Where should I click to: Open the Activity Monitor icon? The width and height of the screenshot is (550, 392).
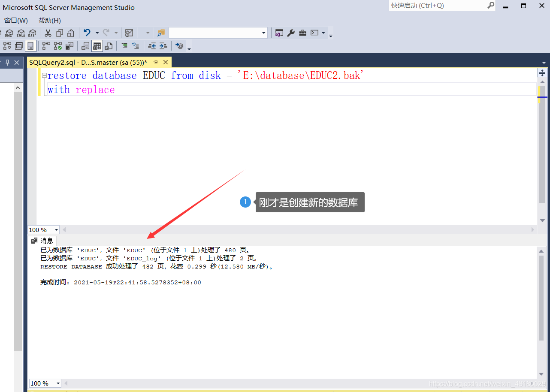coord(129,33)
